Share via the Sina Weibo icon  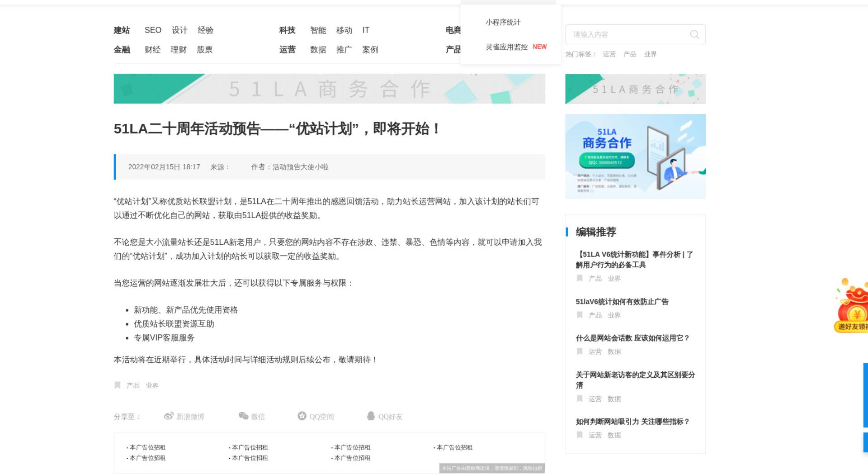[x=169, y=416]
